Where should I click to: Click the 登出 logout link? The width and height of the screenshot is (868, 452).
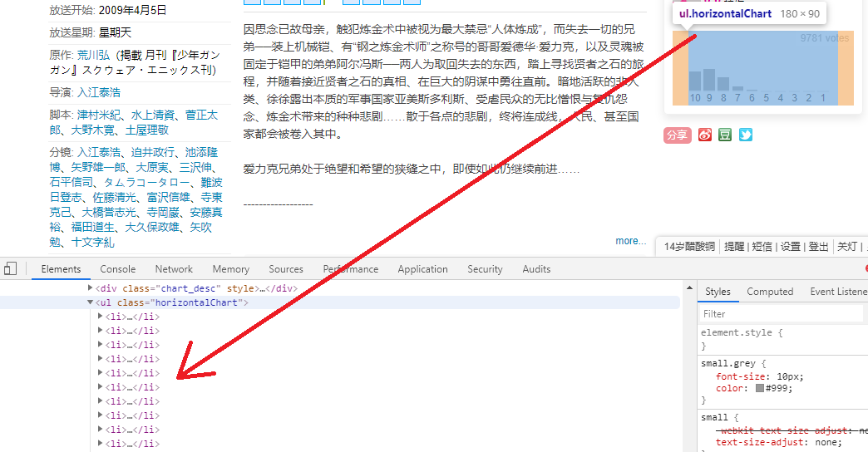coord(819,247)
